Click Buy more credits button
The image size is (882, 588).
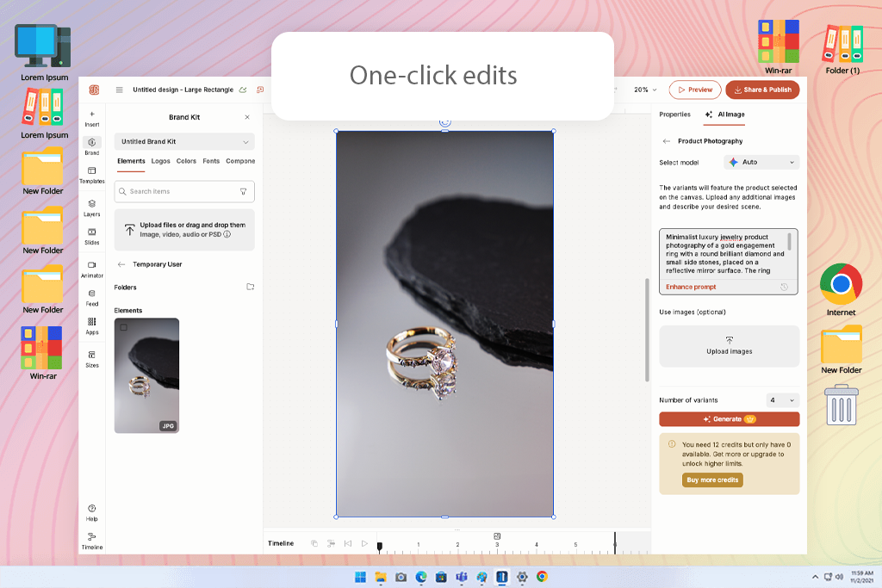point(712,480)
